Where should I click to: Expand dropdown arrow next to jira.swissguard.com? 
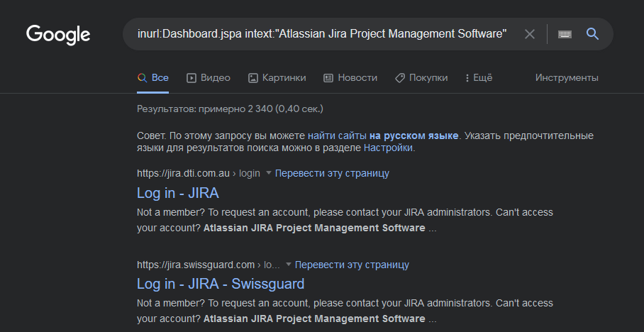point(289,265)
